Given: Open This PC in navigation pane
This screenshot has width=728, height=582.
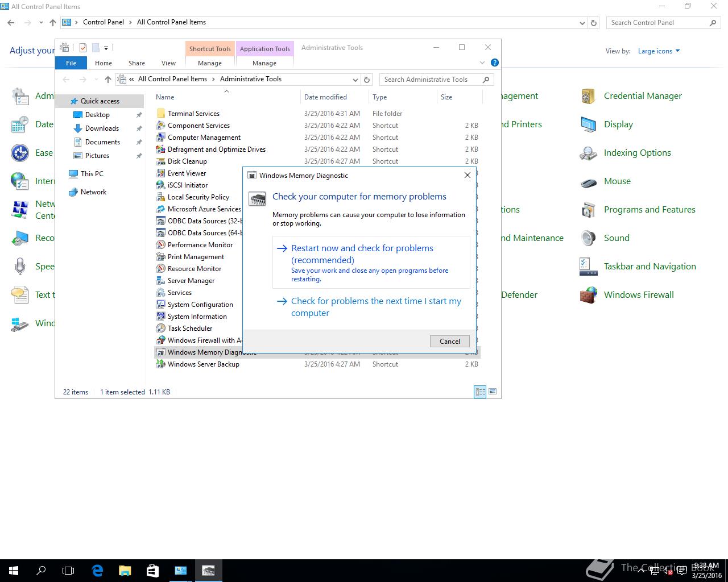Looking at the screenshot, I should pyautogui.click(x=92, y=174).
